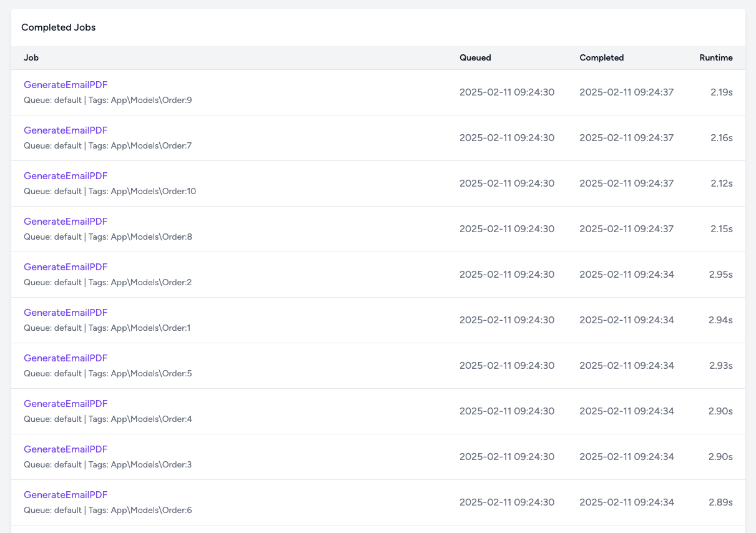
Task: Click the Completed time of the Order:6 row
Action: (x=627, y=502)
